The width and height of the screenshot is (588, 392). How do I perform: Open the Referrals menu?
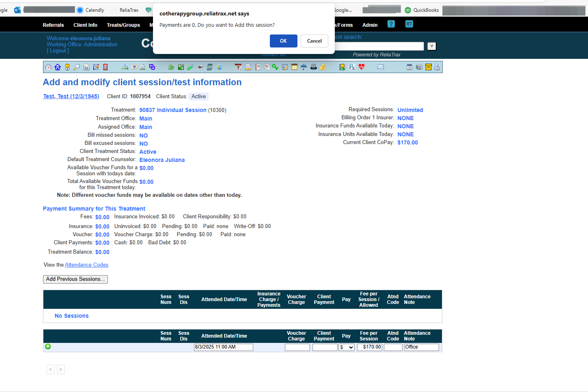(53, 25)
